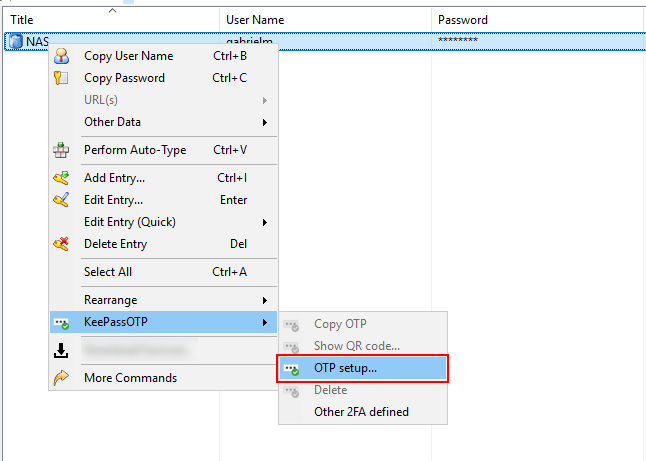Click the NAS entry icon
The height and width of the screenshot is (461, 646).
tap(14, 41)
